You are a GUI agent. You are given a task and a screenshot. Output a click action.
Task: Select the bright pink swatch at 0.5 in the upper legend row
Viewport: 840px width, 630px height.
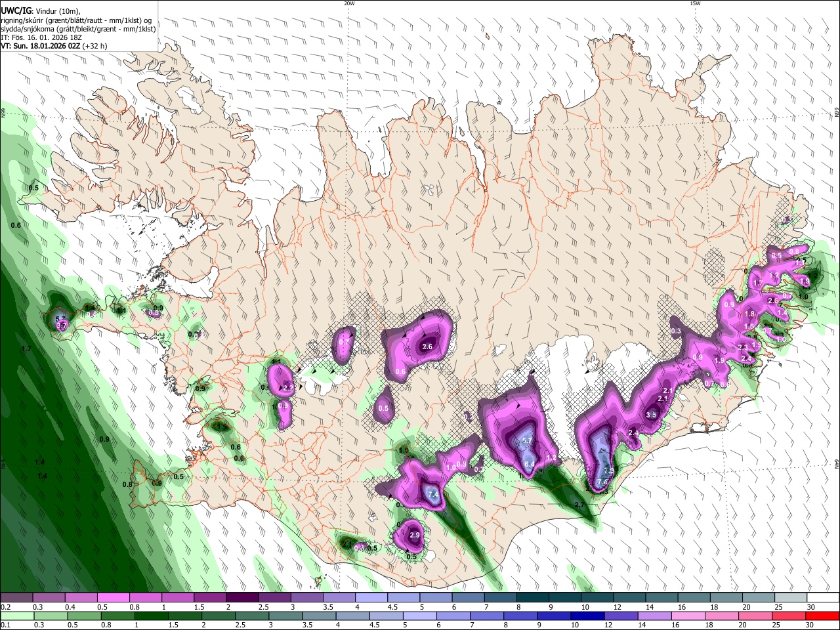coord(114,597)
